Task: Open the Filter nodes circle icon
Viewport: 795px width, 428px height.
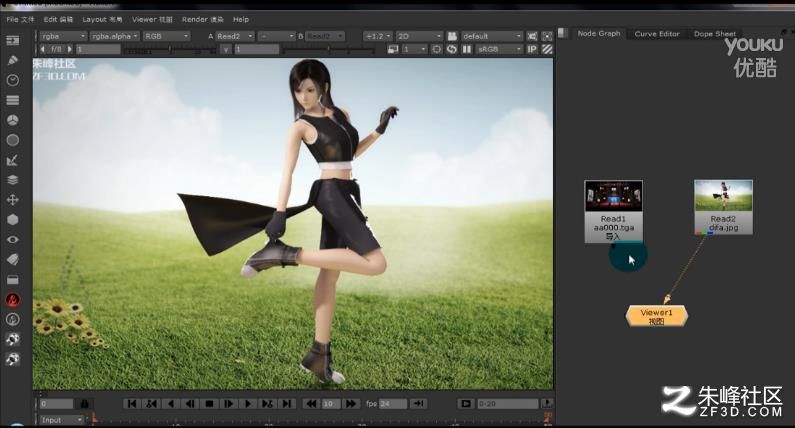Action: [x=13, y=140]
